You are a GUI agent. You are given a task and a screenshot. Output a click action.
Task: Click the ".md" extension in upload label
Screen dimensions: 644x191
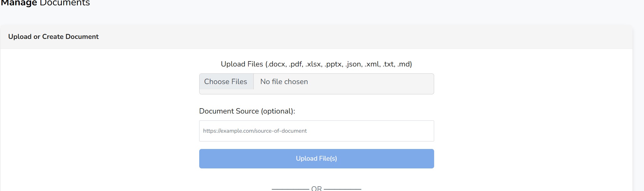pyautogui.click(x=404, y=64)
